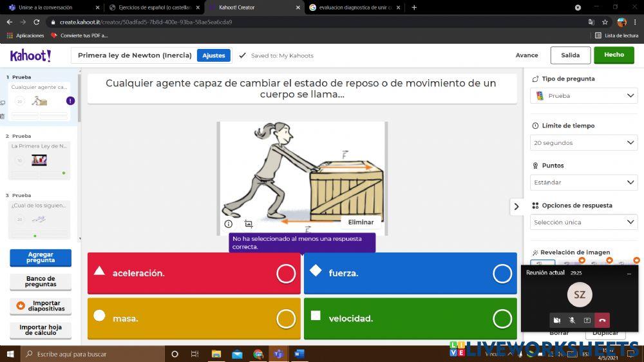Viewport: 644px width, 362px height.
Task: Switch to 'evaluacion diagnostica' tab
Action: point(355,7)
